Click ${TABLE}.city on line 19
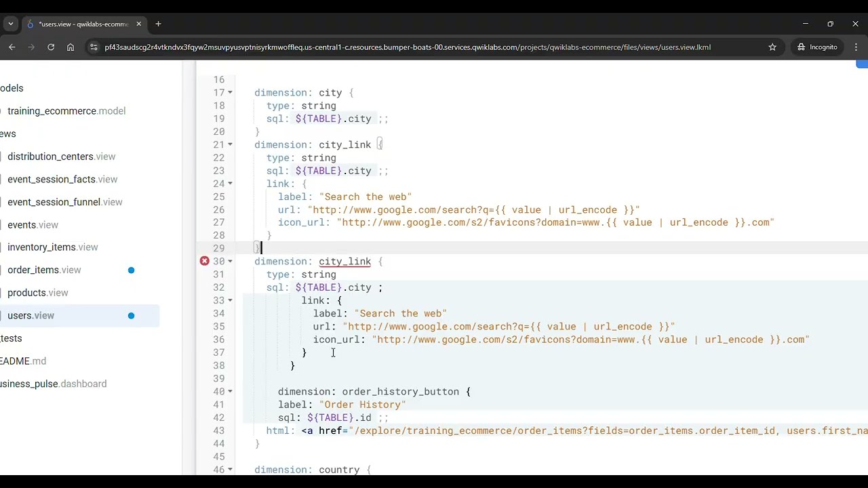 (333, 119)
